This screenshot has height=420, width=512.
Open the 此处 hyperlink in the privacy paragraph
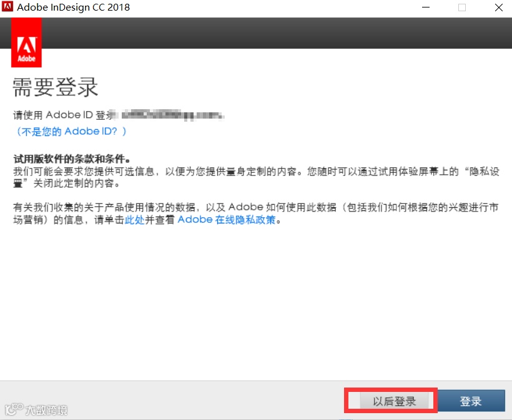coord(134,220)
